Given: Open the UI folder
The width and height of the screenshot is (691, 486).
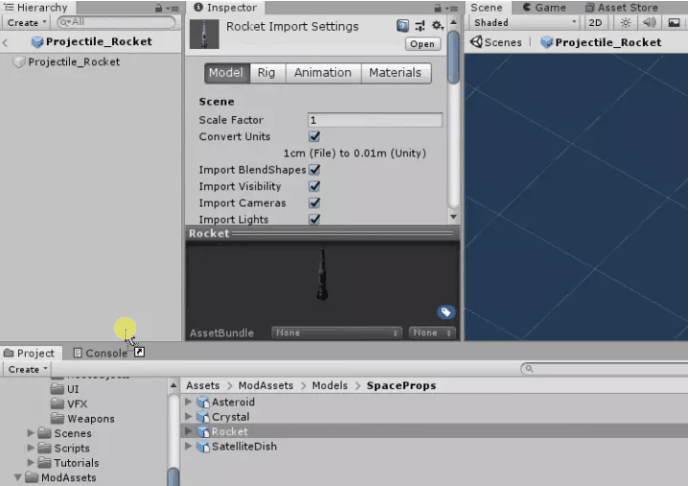Looking at the screenshot, I should pos(64,389).
